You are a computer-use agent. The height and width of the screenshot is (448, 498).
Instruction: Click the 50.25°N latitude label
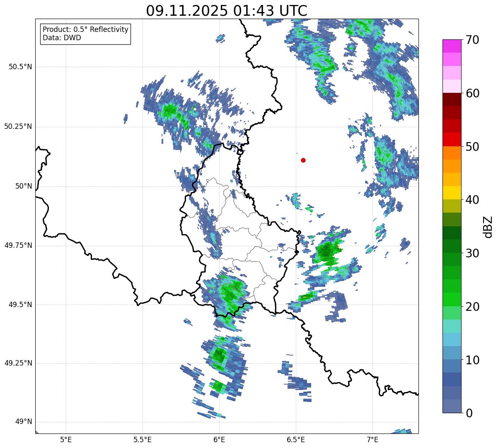click(x=18, y=126)
